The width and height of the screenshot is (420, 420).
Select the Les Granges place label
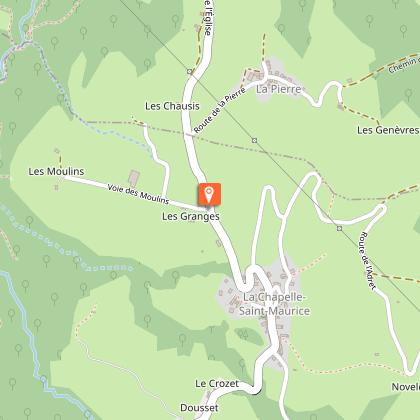click(191, 216)
